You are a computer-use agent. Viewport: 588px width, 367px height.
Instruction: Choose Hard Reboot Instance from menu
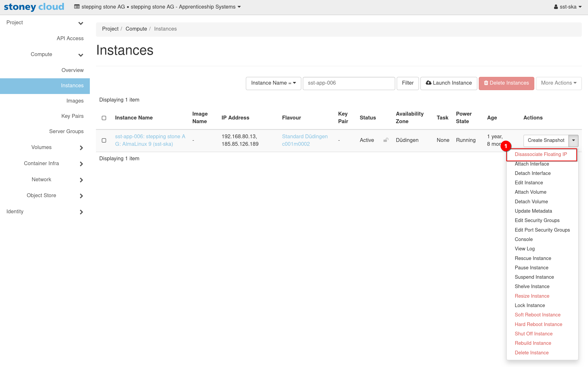pos(538,324)
